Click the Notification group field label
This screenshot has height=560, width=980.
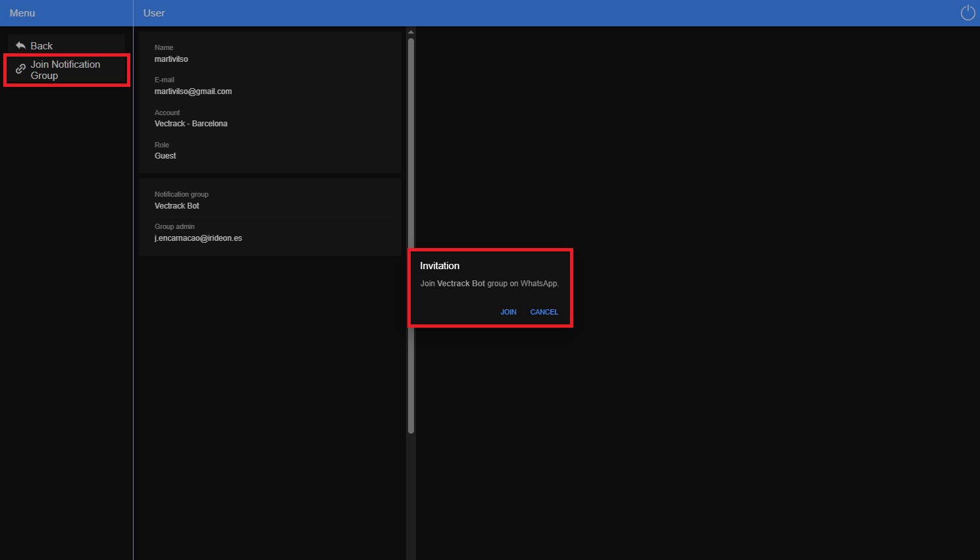pyautogui.click(x=182, y=194)
